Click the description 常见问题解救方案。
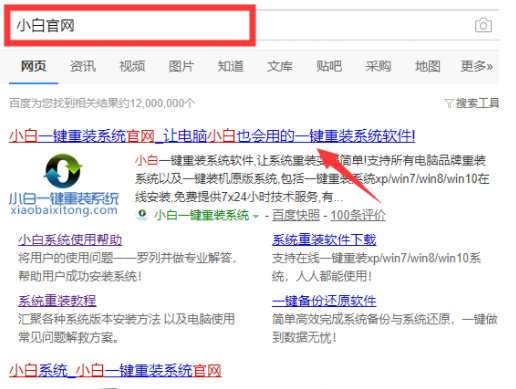 pyautogui.click(x=68, y=337)
